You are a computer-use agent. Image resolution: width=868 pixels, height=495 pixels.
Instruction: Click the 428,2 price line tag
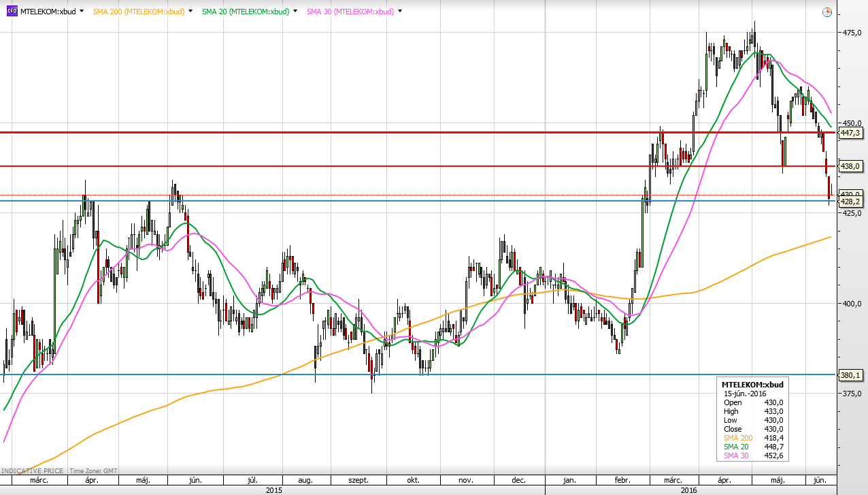coord(851,202)
